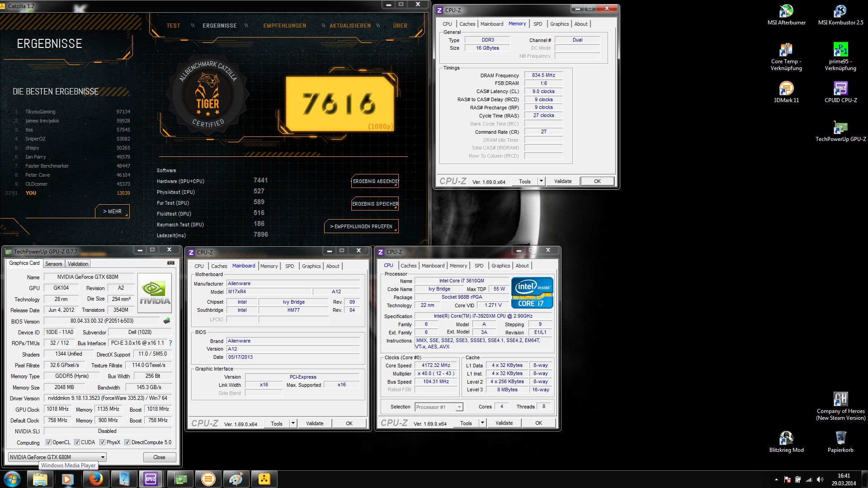
Task: Open CPUID CPU-Z desktop shortcut
Action: pos(840,92)
